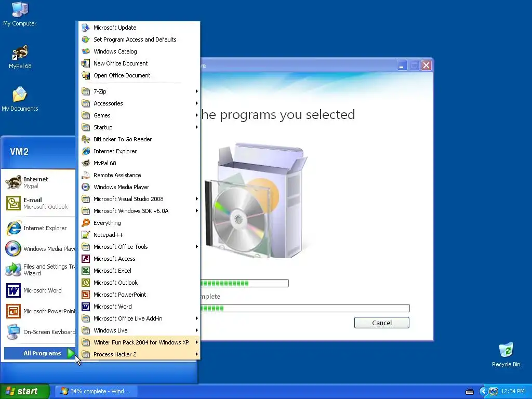Screen dimensions: 532x399
Task: Open Microsoft Word from the left Start pane
Action: point(38,290)
